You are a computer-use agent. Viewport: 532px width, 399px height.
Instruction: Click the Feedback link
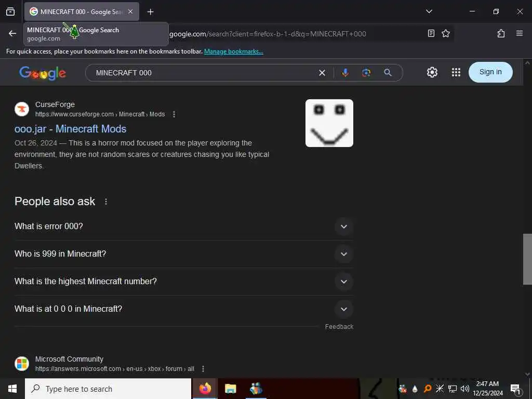(339, 327)
